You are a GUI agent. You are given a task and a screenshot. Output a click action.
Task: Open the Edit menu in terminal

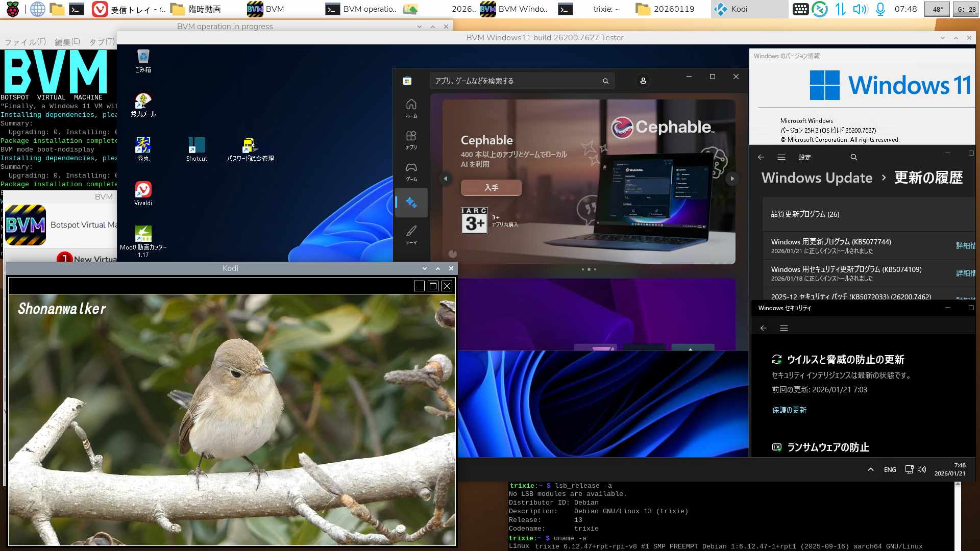click(67, 42)
